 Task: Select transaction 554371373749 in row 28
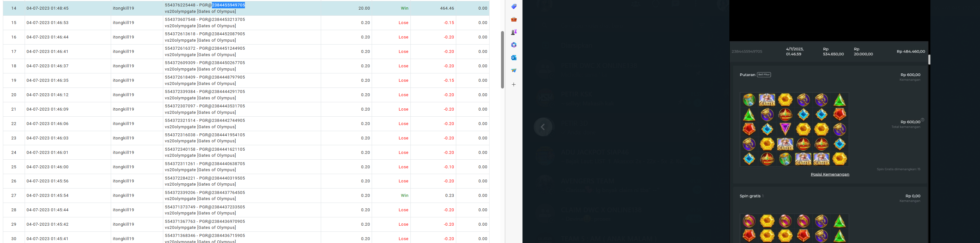click(180, 207)
